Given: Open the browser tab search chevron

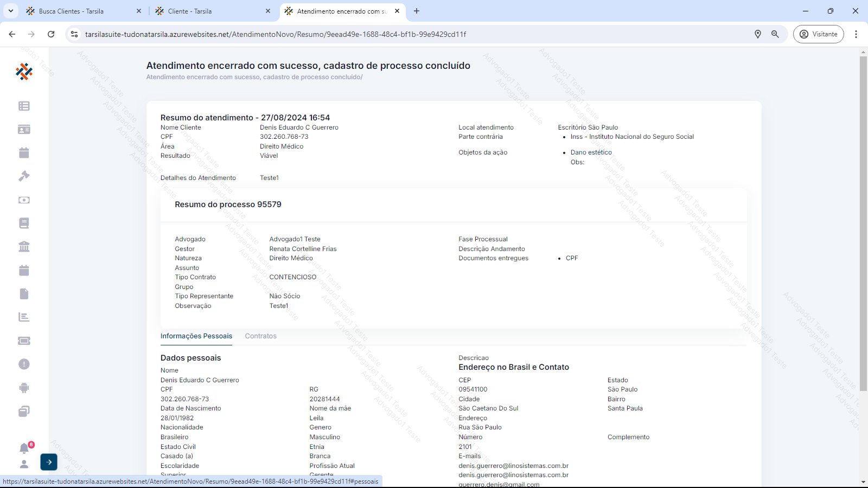Looking at the screenshot, I should (11, 11).
